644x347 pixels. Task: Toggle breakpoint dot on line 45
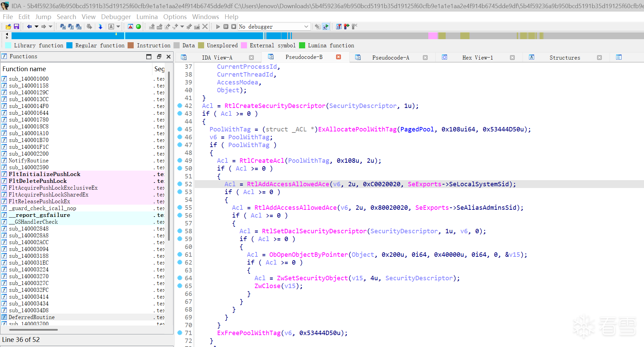[x=180, y=129]
